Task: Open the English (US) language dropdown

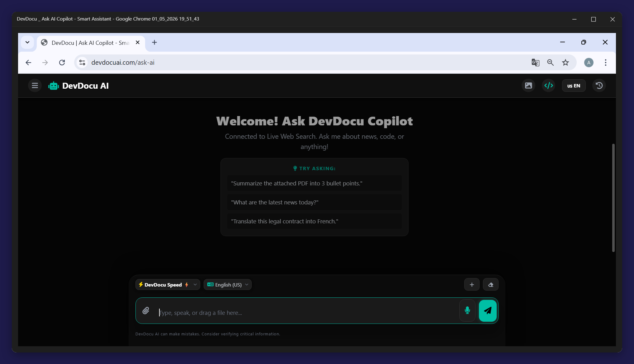Action: (228, 285)
